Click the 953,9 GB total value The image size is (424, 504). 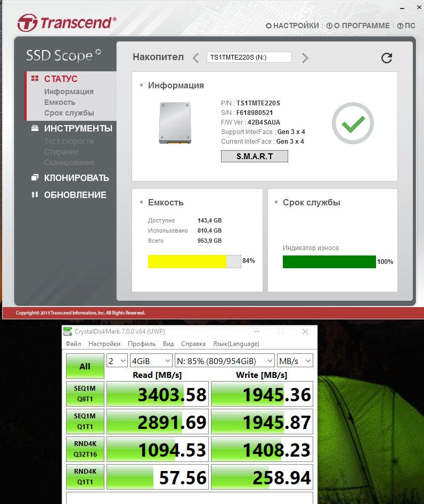pyautogui.click(x=209, y=241)
